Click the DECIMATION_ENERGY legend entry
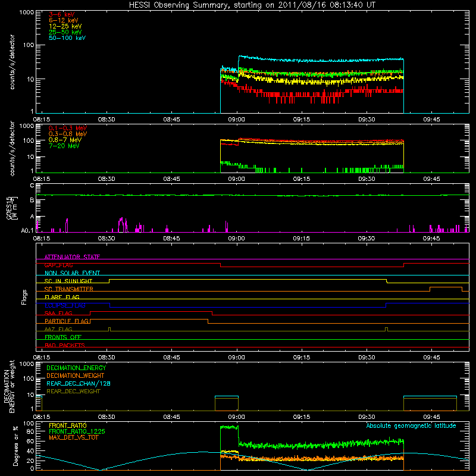The width and height of the screenshot is (476, 476). (76, 368)
